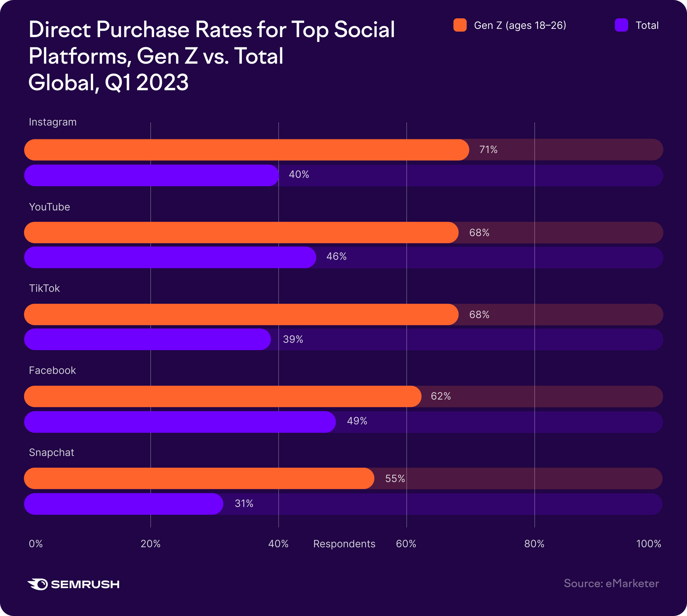
Task: Select the TikTok 39% purple bar
Action: 147,339
